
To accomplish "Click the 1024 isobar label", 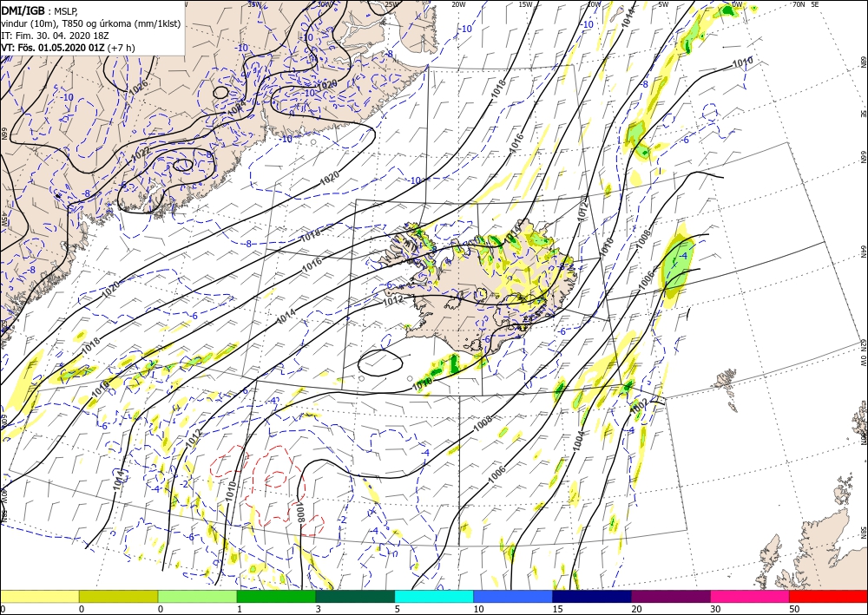I will (x=236, y=109).
